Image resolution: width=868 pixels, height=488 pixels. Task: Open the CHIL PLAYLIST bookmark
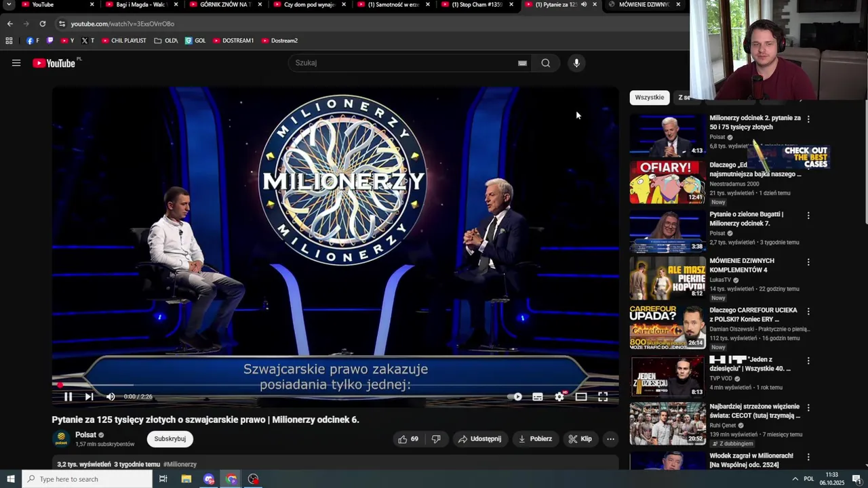(x=124, y=41)
